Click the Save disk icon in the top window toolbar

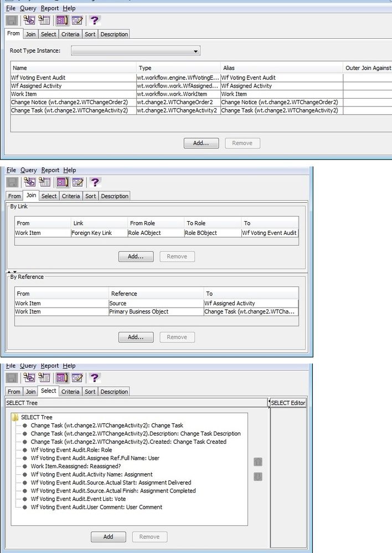pos(12,21)
